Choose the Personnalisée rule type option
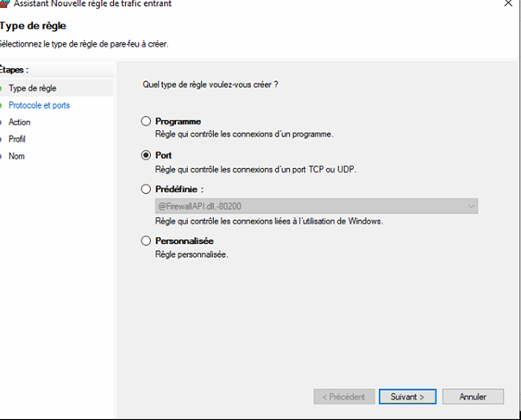 pyautogui.click(x=146, y=241)
